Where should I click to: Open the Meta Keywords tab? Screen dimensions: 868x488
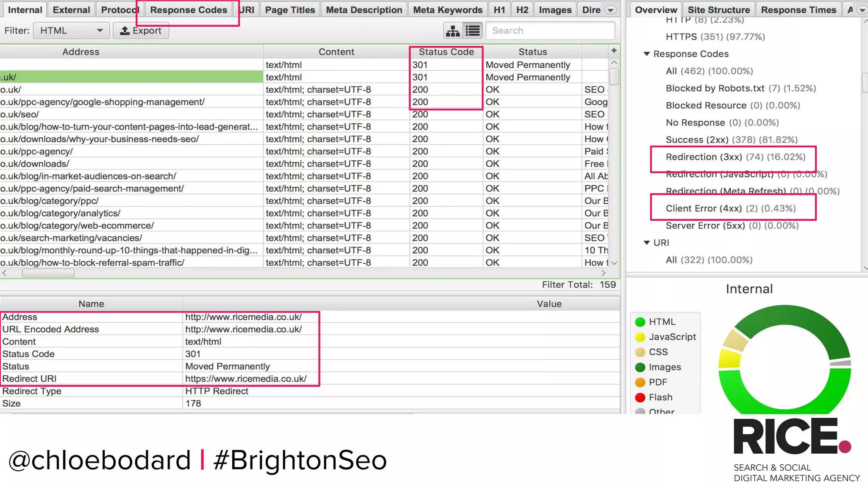(x=448, y=10)
